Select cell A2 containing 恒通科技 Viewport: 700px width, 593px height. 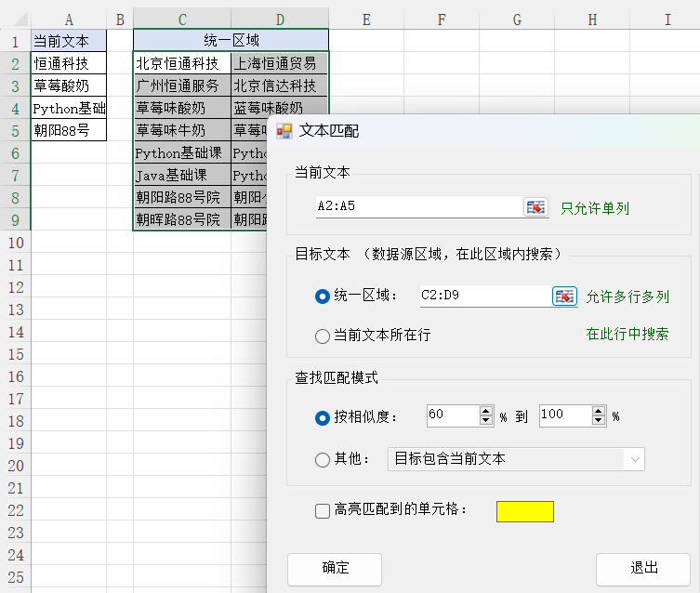coord(69,63)
